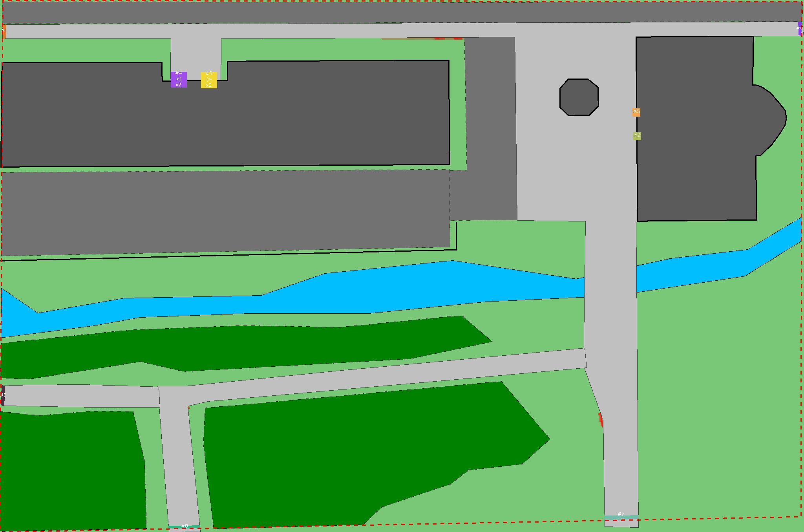
Task: Select the dark green field in the bottom-left corner
Action: coord(71,471)
